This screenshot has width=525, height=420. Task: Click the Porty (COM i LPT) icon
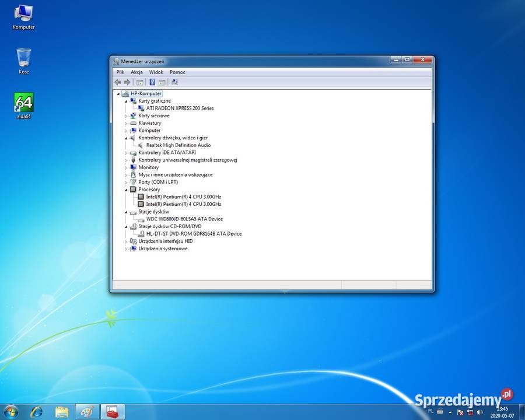pos(133,182)
